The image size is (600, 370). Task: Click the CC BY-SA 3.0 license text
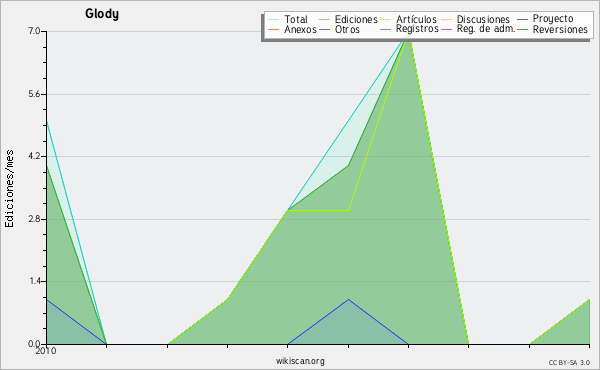pyautogui.click(x=569, y=362)
